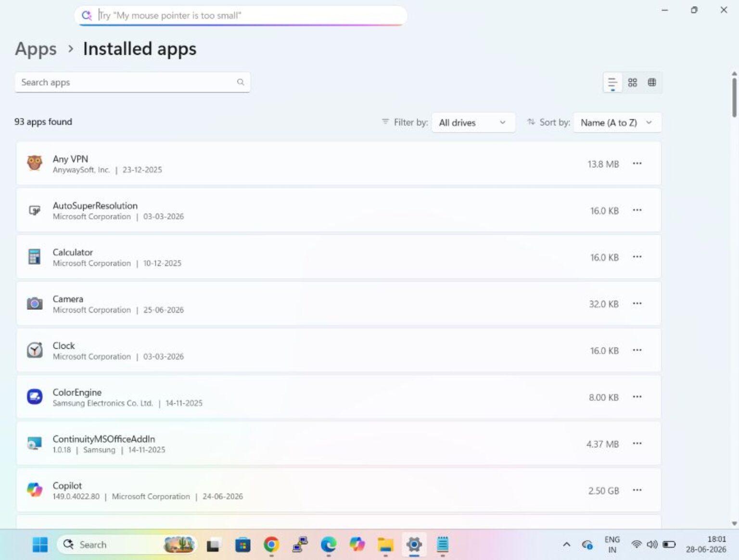Open the volume control in system tray
Screen dimensions: 739x560
[652, 545]
